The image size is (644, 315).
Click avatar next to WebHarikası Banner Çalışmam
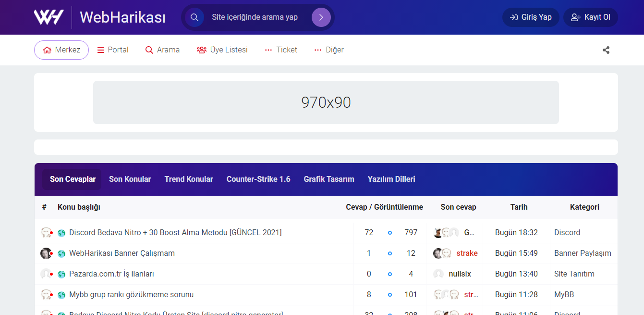(x=46, y=253)
